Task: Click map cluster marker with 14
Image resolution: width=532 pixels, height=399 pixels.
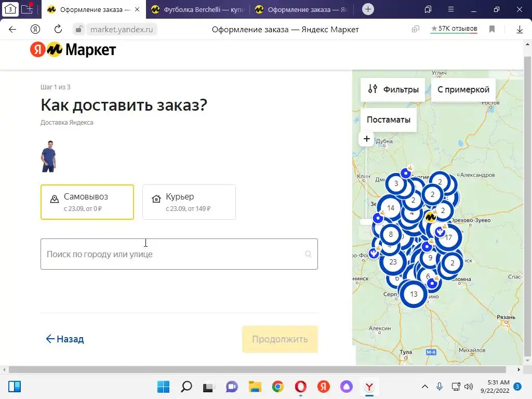Action: pos(391,208)
